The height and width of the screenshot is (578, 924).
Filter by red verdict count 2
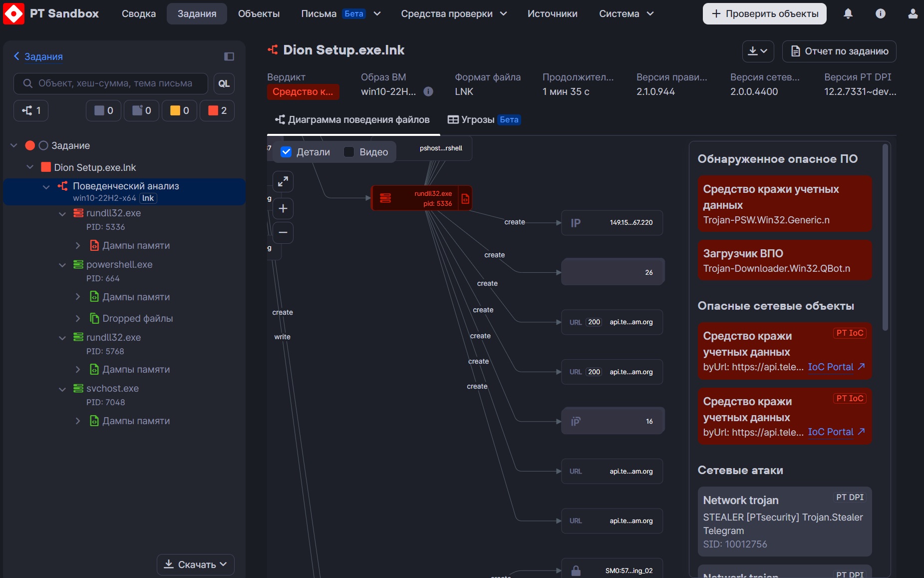point(218,110)
